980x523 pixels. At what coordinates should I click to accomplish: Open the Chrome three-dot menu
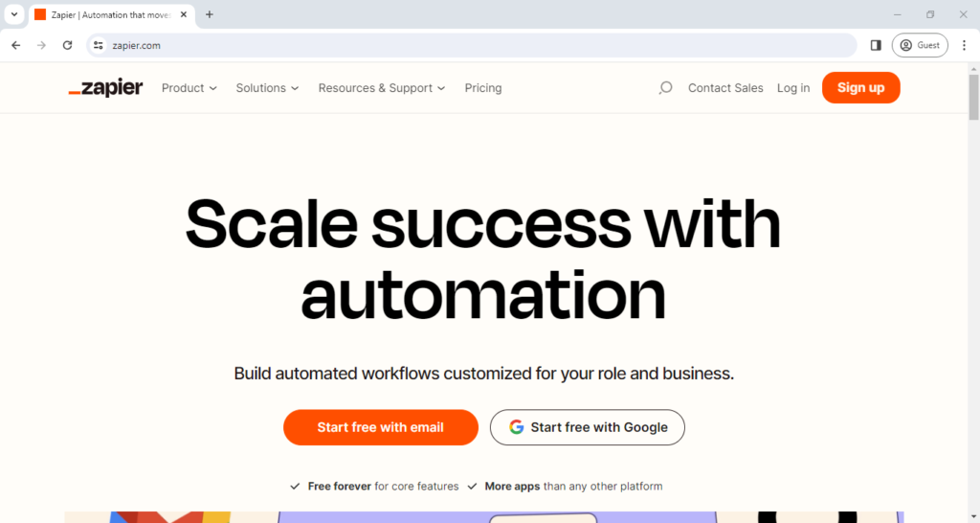(x=964, y=45)
